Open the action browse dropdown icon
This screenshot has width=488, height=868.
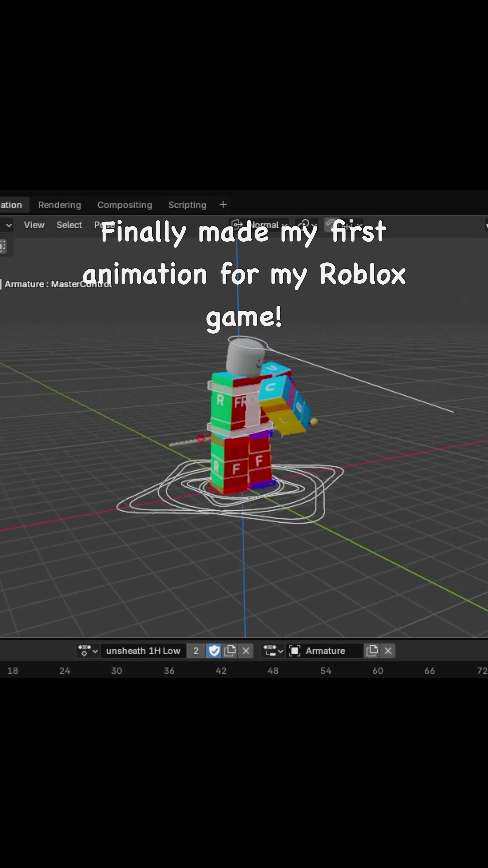click(x=88, y=651)
